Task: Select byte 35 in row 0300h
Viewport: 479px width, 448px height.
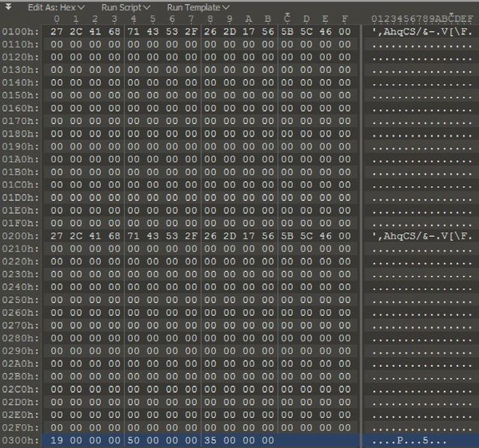Action: pos(210,441)
